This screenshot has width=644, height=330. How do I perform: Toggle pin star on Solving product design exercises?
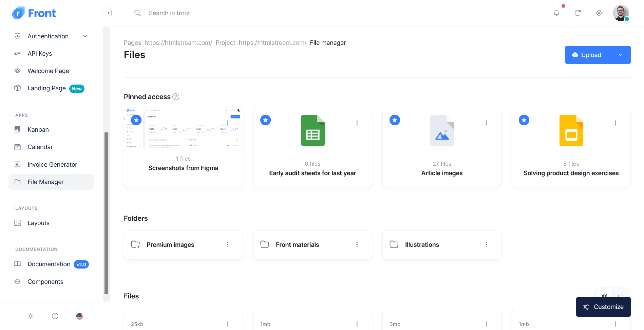(524, 120)
